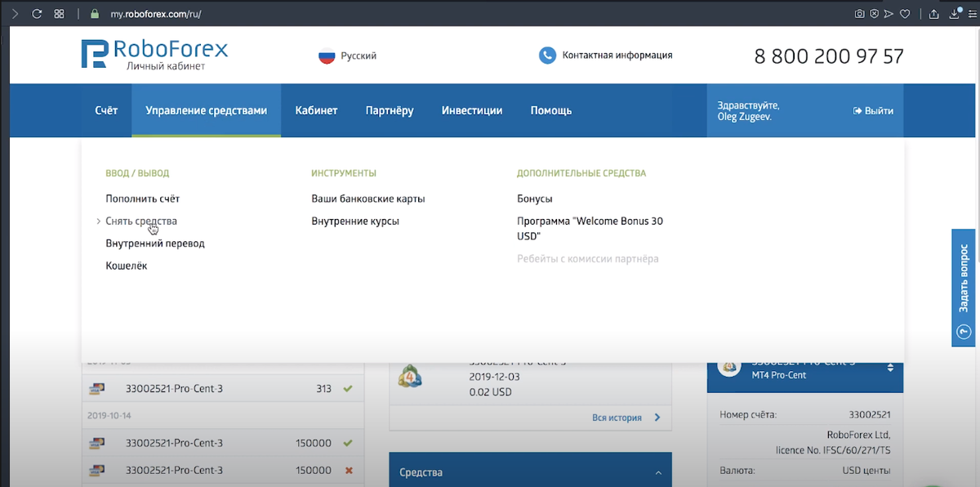Click the USD центы currency value
The height and width of the screenshot is (487, 980).
coord(866,471)
